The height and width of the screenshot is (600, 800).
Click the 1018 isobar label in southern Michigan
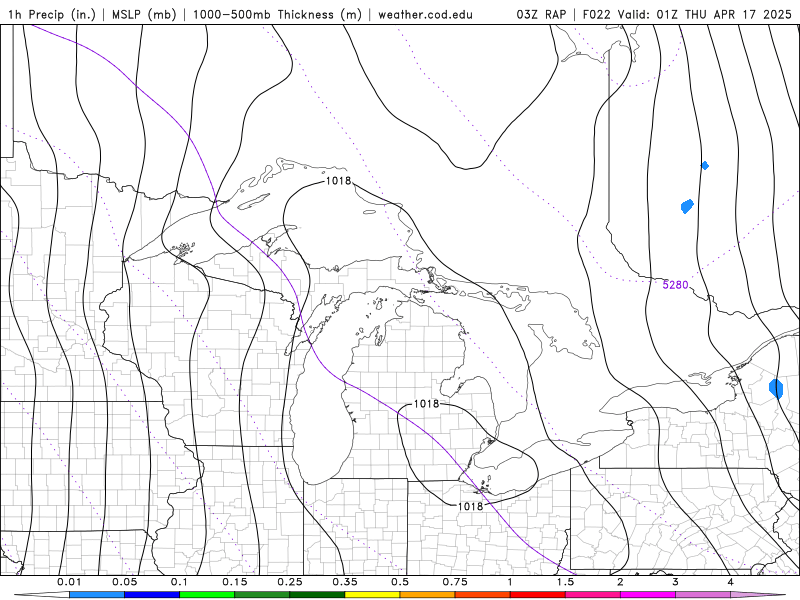426,404
